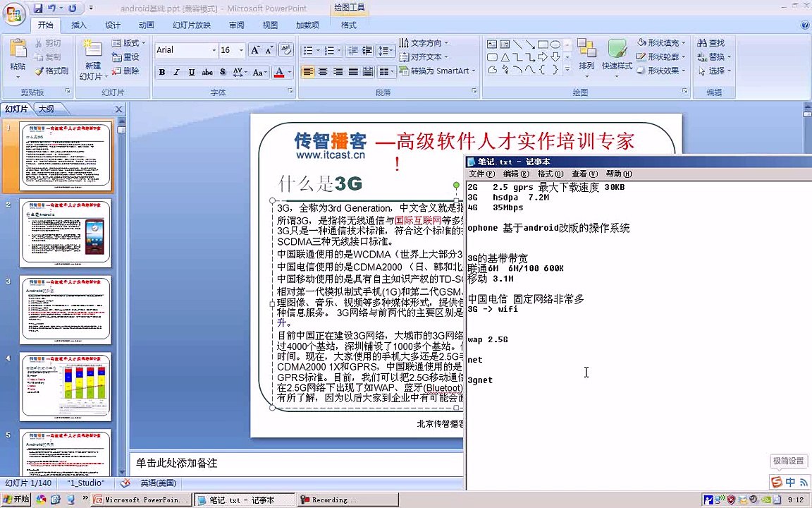
Task: Expand the shapes gallery more arrow
Action: click(567, 69)
